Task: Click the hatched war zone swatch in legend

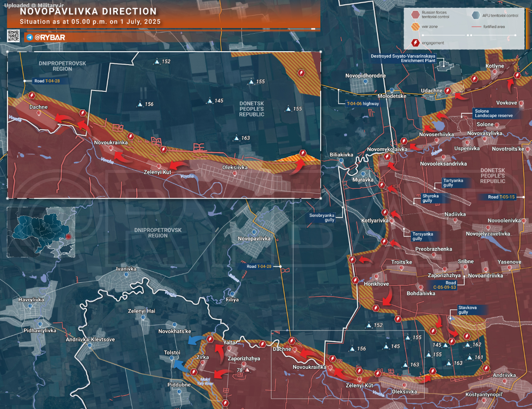Action: [x=415, y=27]
